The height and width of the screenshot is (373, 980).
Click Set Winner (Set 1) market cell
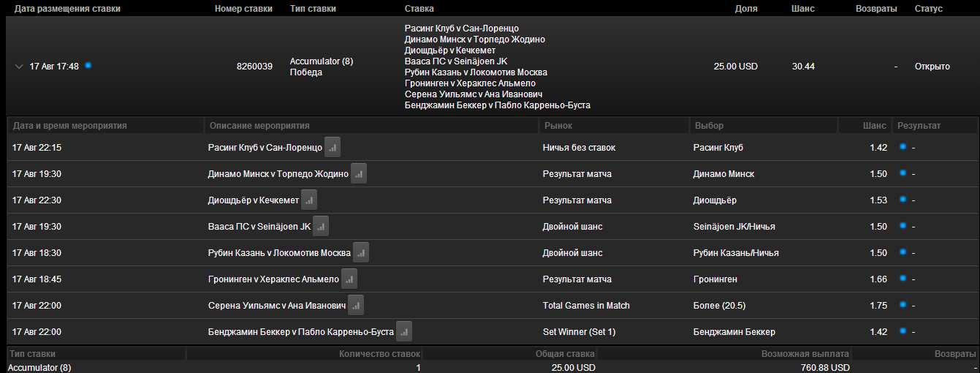point(579,332)
